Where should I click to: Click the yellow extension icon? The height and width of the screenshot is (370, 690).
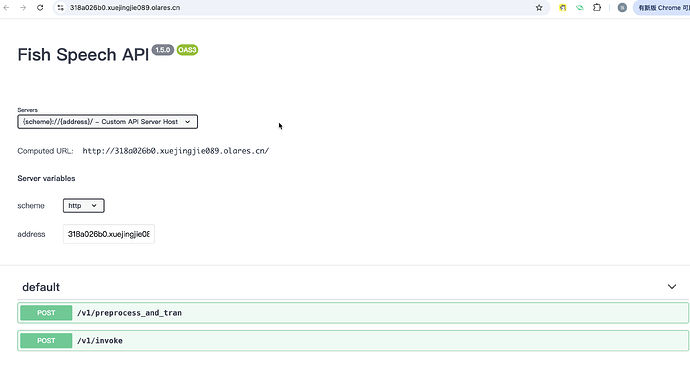click(562, 7)
